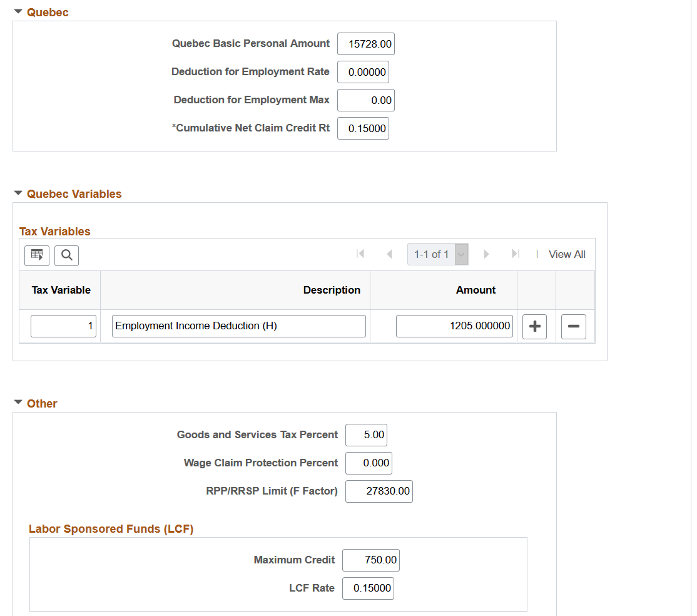
Task: Select the Quebec Basic Personal Amount field
Action: [365, 44]
